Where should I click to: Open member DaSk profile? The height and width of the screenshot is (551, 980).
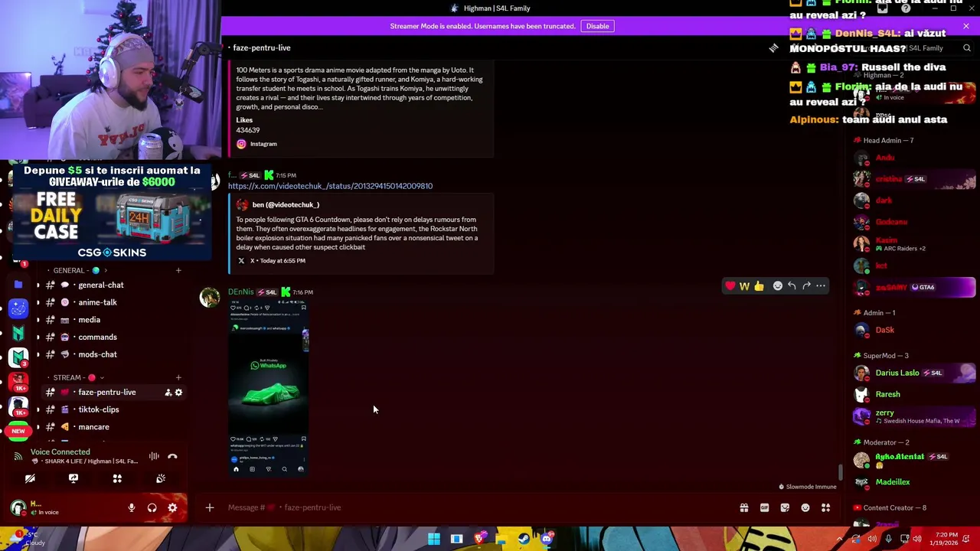click(914, 330)
